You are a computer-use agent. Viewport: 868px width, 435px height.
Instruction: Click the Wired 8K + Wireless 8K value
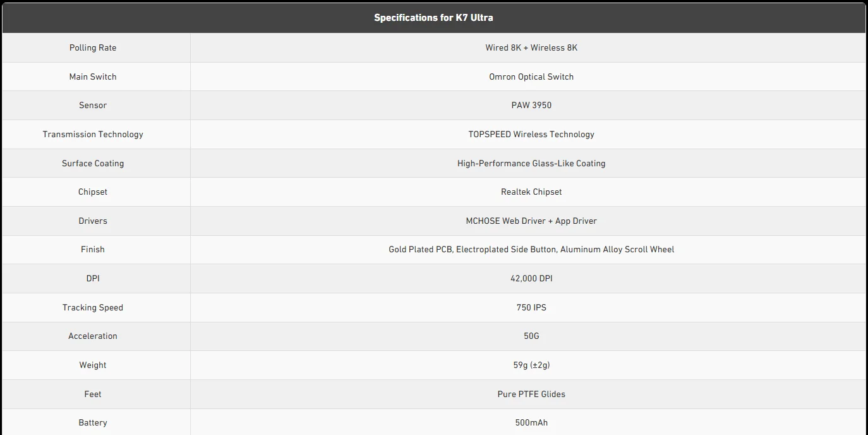coord(531,48)
